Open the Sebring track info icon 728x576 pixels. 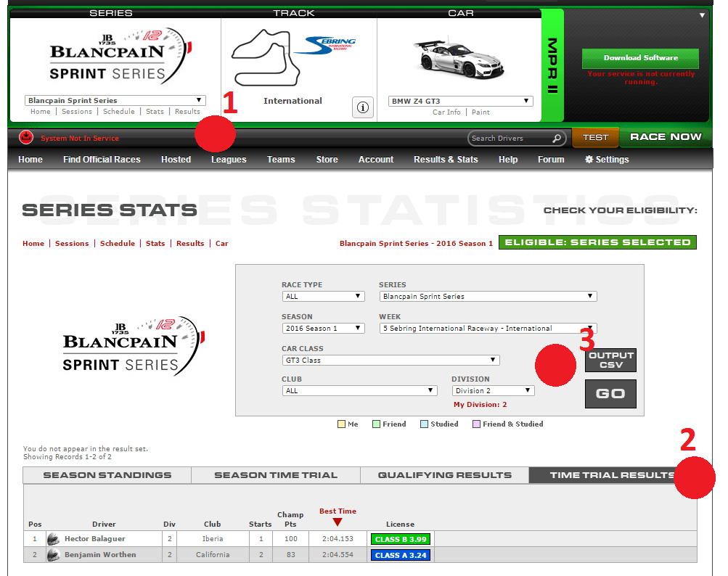point(363,107)
